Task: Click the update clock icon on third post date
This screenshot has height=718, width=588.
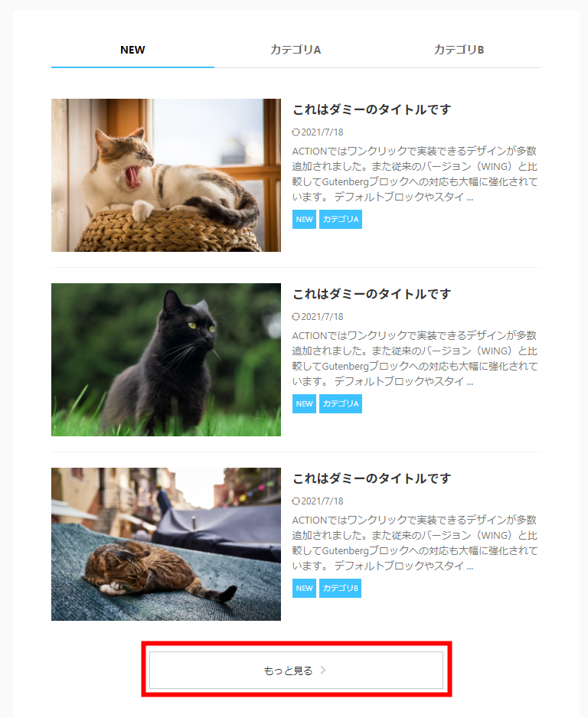Action: 296,501
